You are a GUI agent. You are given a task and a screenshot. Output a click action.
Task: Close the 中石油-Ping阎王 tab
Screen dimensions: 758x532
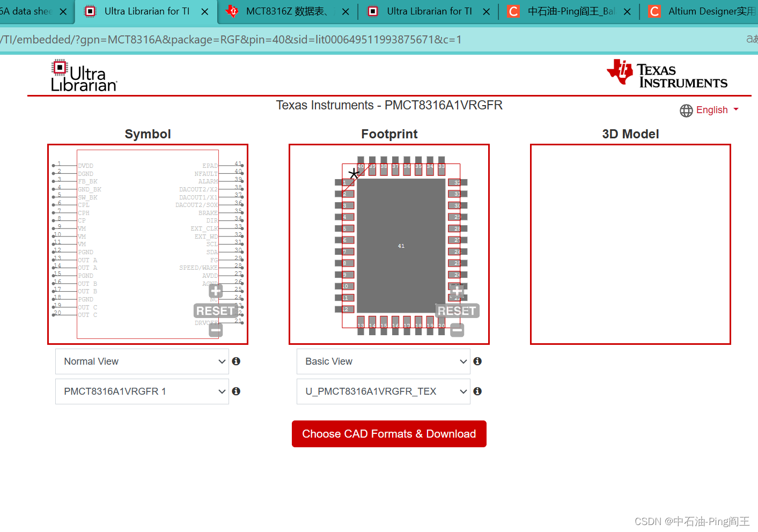627,11
